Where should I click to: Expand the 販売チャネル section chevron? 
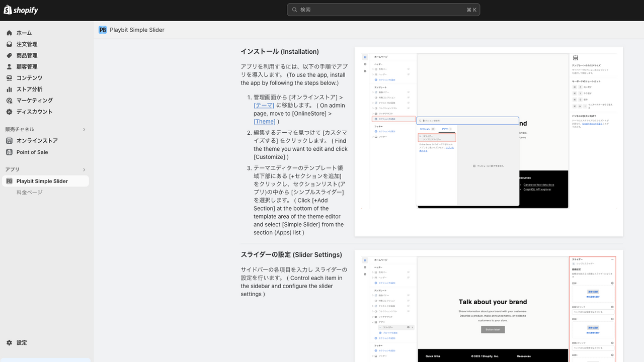pos(84,129)
